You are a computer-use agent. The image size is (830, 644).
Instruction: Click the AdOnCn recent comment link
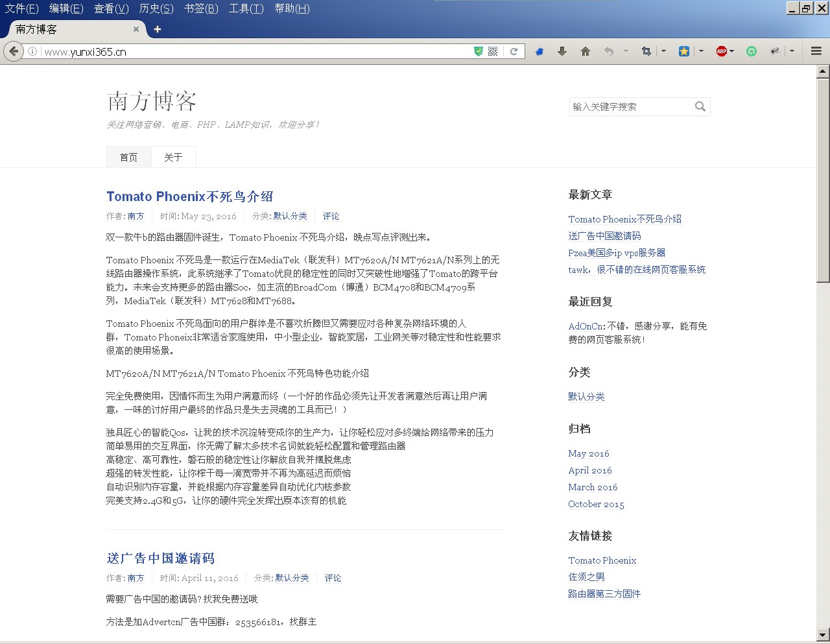pyautogui.click(x=586, y=326)
